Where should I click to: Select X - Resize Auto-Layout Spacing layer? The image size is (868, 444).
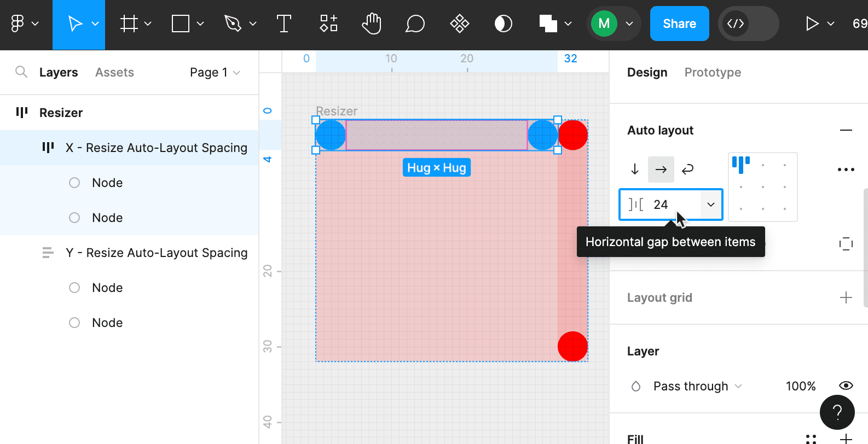click(129, 148)
